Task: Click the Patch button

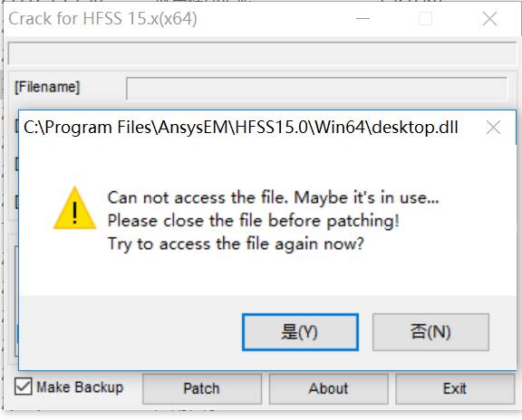Action: tap(202, 388)
